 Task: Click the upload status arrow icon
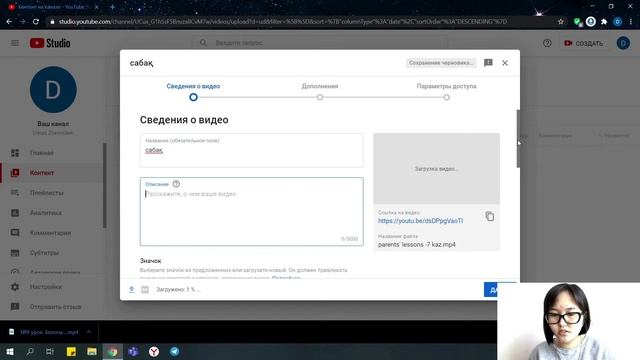point(131,289)
